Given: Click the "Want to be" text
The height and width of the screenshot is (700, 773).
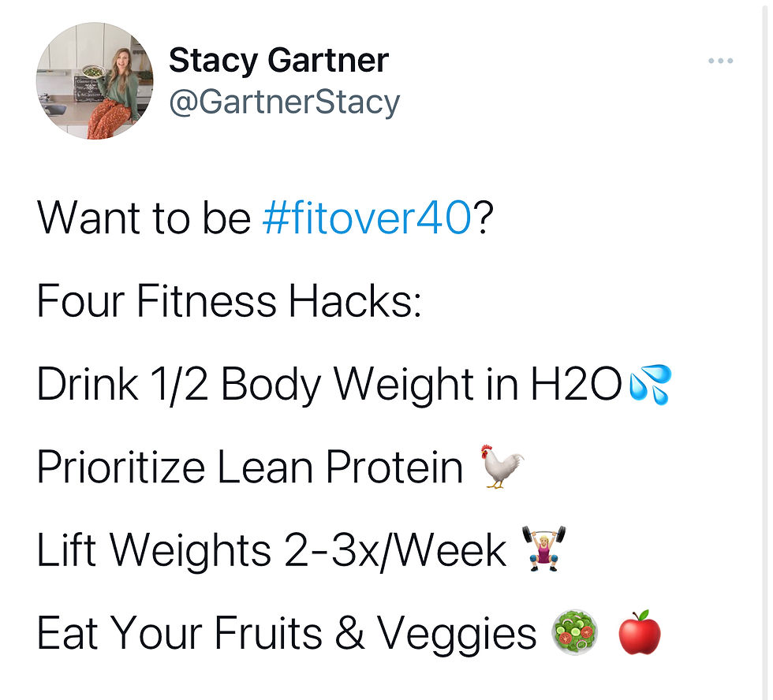Looking at the screenshot, I should [x=144, y=217].
